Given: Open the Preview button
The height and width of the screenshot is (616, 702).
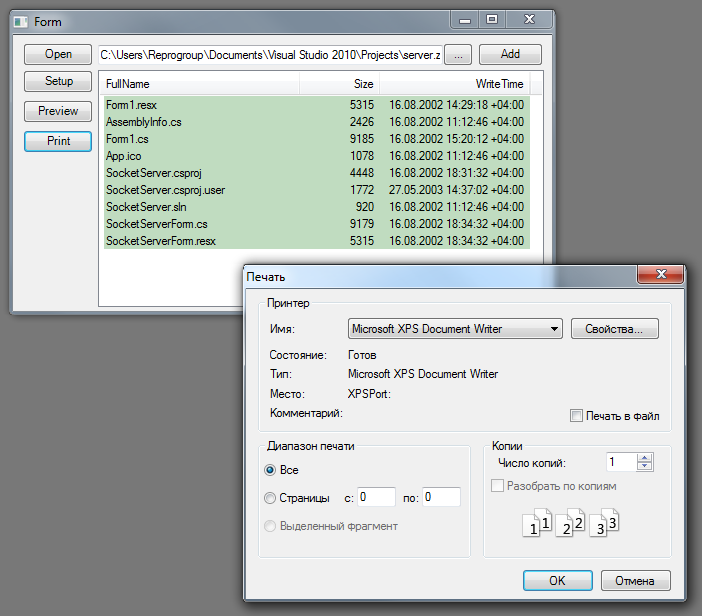Looking at the screenshot, I should pos(58,111).
